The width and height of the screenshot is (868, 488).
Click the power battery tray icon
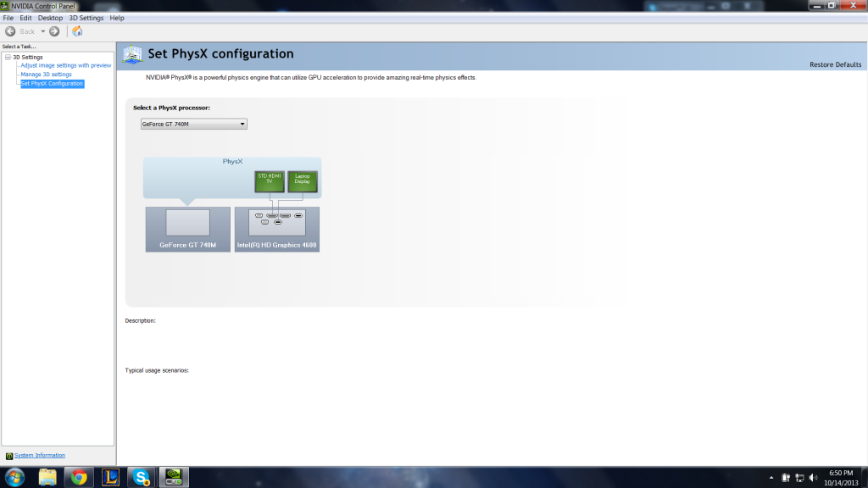click(x=786, y=478)
